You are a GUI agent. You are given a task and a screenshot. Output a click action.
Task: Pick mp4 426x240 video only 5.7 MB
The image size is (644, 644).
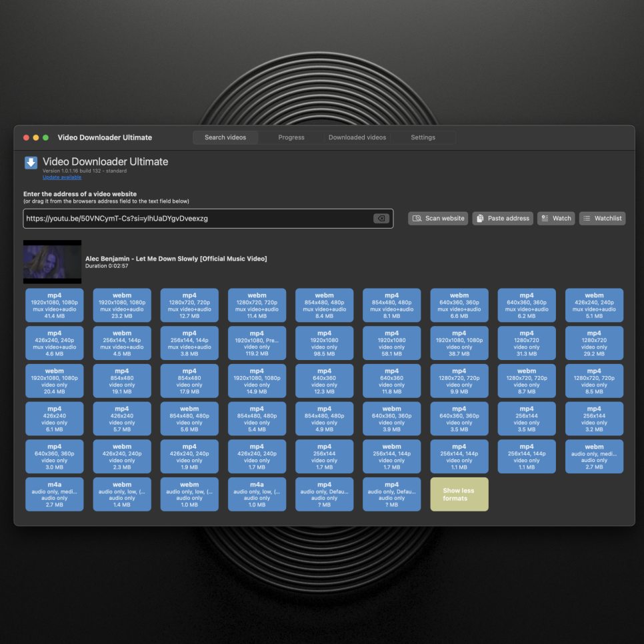122,419
